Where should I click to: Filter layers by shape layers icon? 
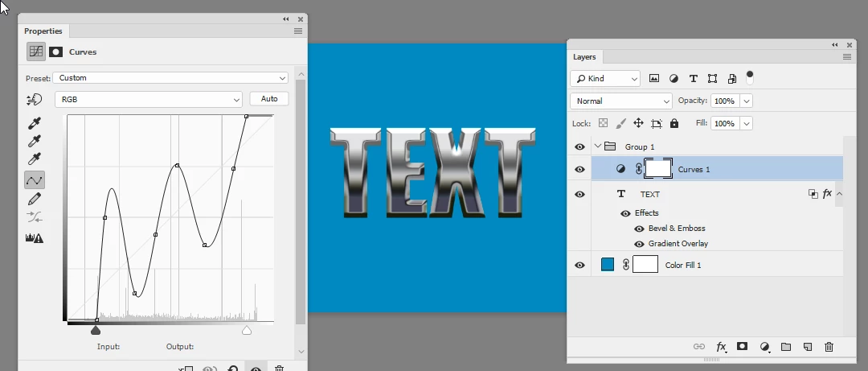click(712, 79)
